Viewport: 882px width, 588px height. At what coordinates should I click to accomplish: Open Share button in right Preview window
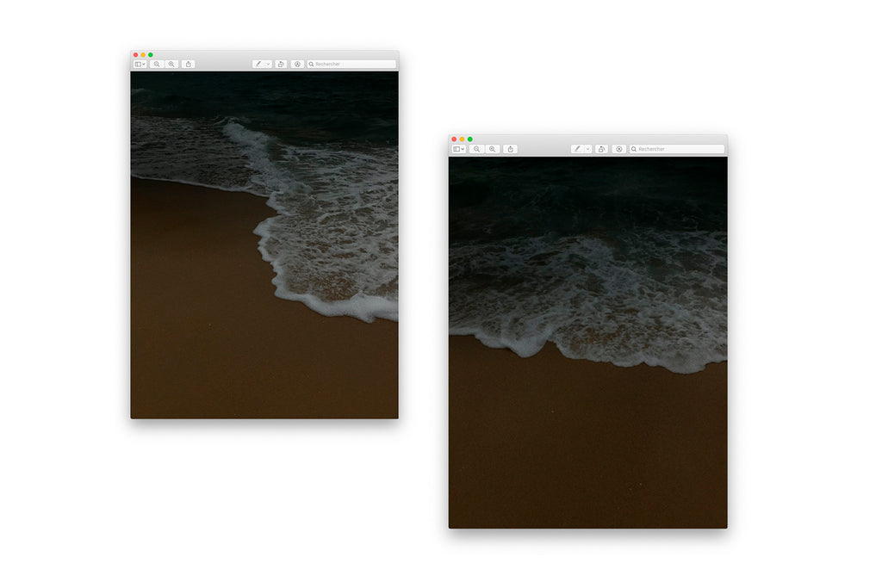click(510, 149)
